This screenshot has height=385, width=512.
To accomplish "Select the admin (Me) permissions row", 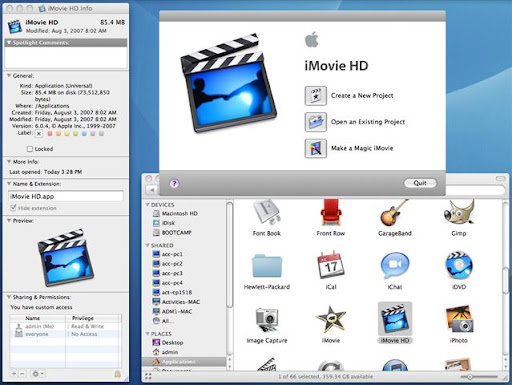I will 66,326.
